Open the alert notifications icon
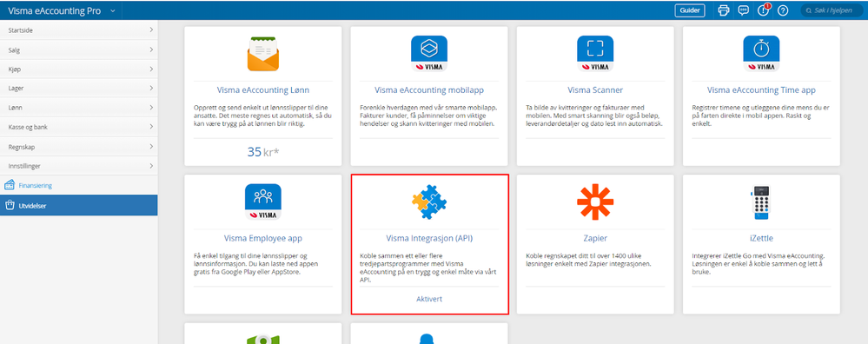The height and width of the screenshot is (344, 868). coord(764,10)
